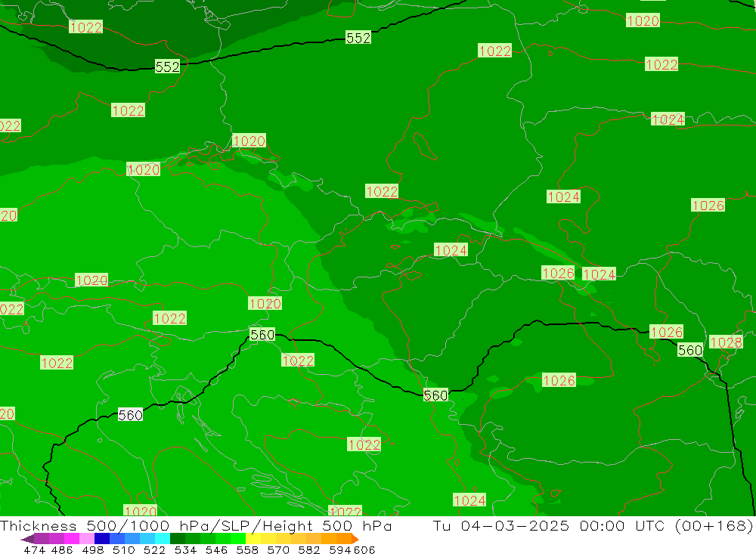The width and height of the screenshot is (756, 554).
Task: Click the dark purple left arrow of legend
Action: coord(27,539)
